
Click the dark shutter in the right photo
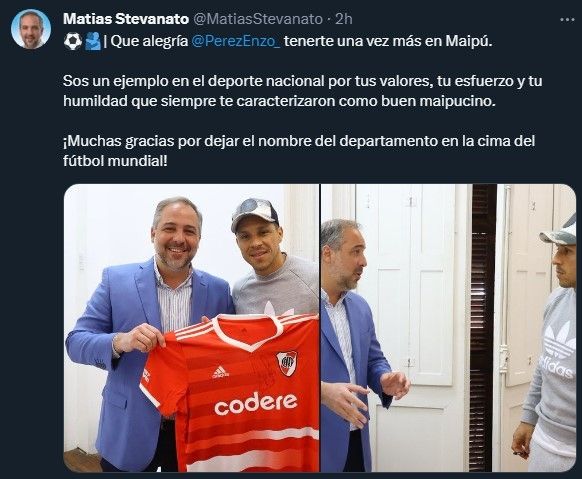coord(484,327)
